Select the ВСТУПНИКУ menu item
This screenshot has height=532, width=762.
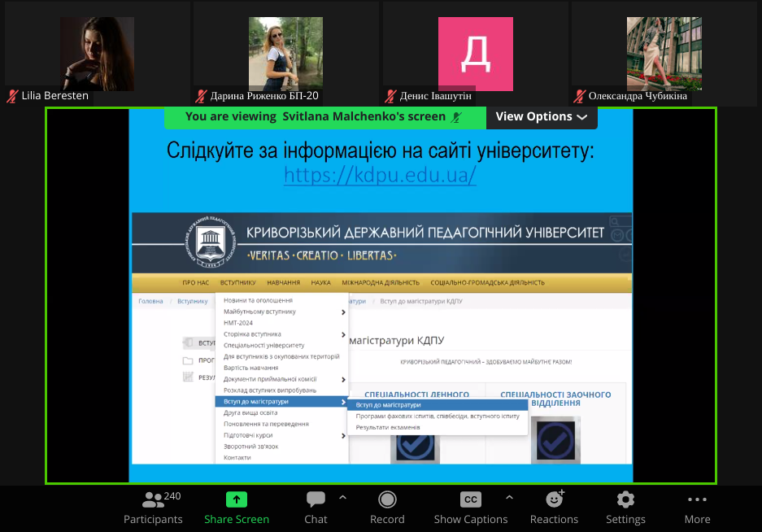click(x=237, y=283)
